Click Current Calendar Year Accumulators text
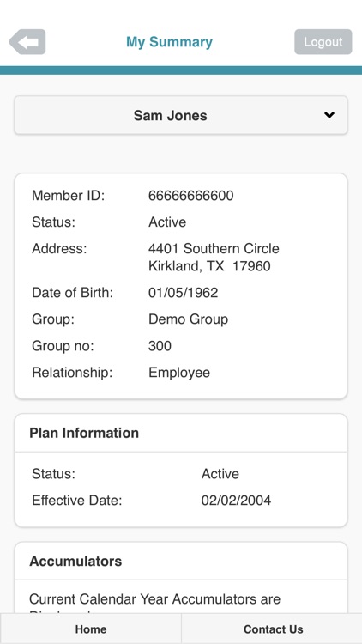This screenshot has width=362, height=644. point(154,598)
